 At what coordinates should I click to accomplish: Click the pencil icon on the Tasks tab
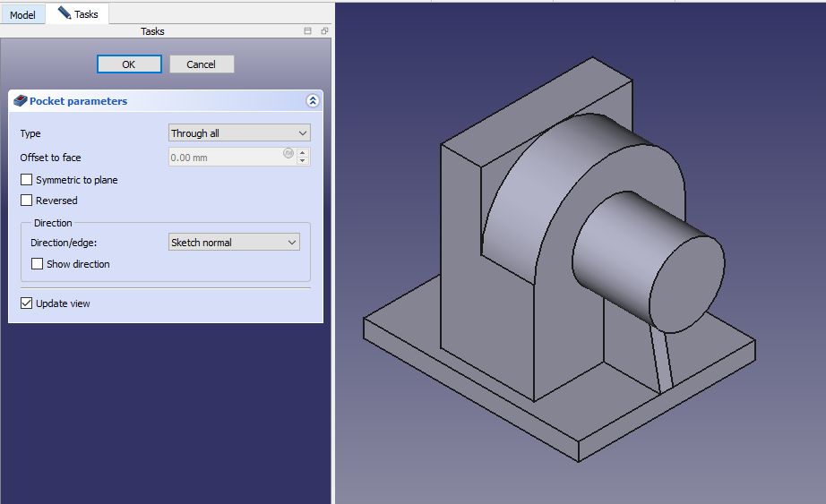click(65, 13)
